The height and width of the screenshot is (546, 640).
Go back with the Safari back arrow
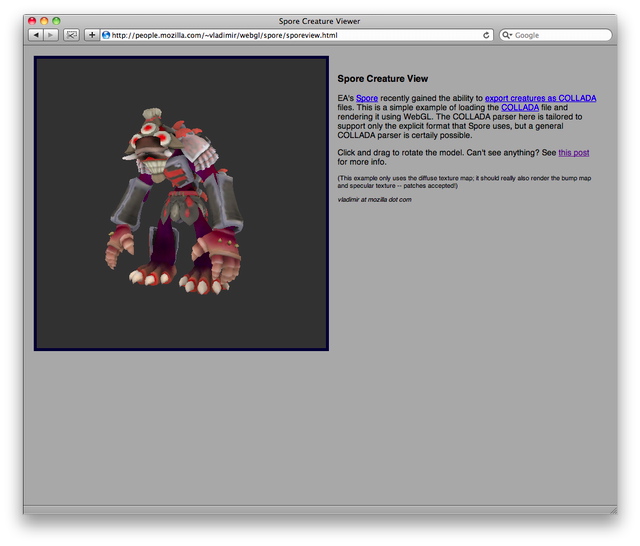point(36,35)
